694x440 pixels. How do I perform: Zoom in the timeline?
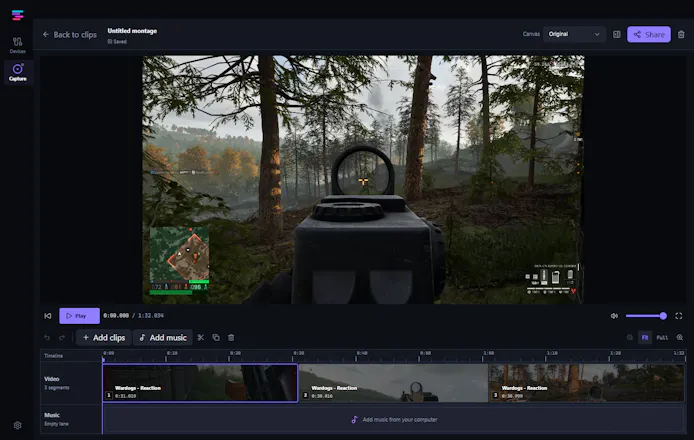[680, 338]
